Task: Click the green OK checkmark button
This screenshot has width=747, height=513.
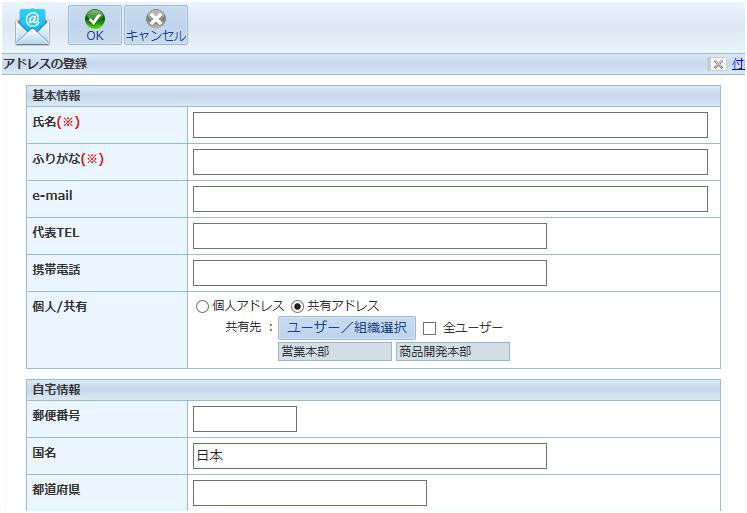Action: [x=94, y=25]
